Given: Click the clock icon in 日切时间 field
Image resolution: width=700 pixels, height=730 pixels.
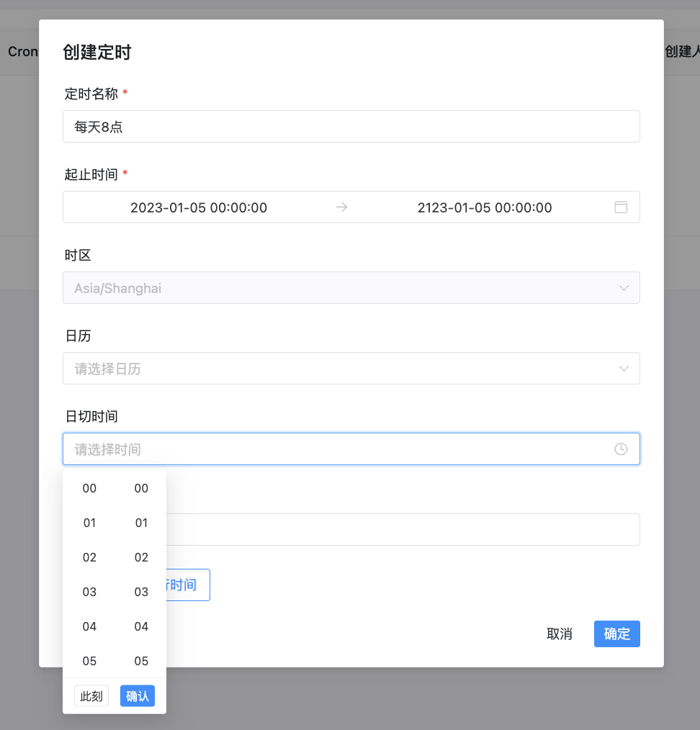Looking at the screenshot, I should point(620,449).
